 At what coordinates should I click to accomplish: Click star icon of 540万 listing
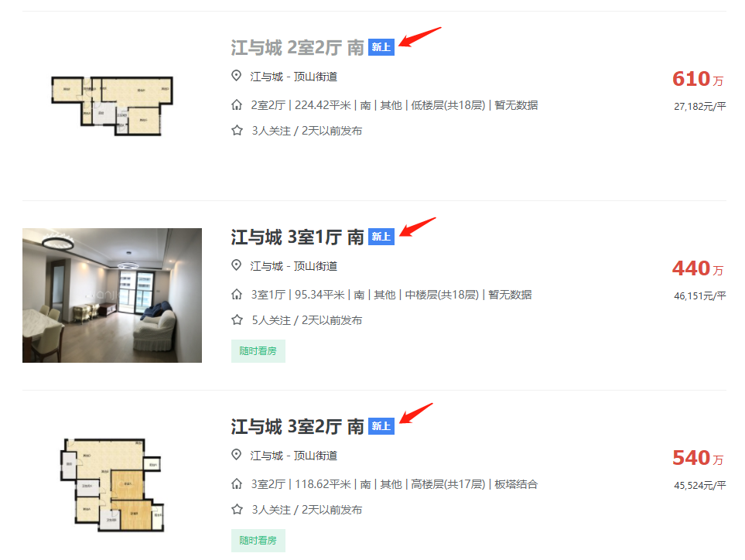coord(237,509)
